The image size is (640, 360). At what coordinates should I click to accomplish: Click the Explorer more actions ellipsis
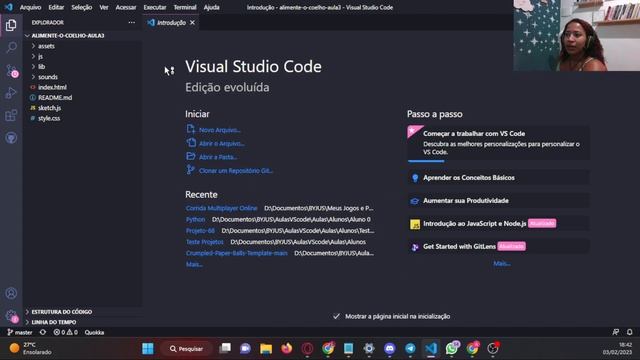tap(131, 22)
